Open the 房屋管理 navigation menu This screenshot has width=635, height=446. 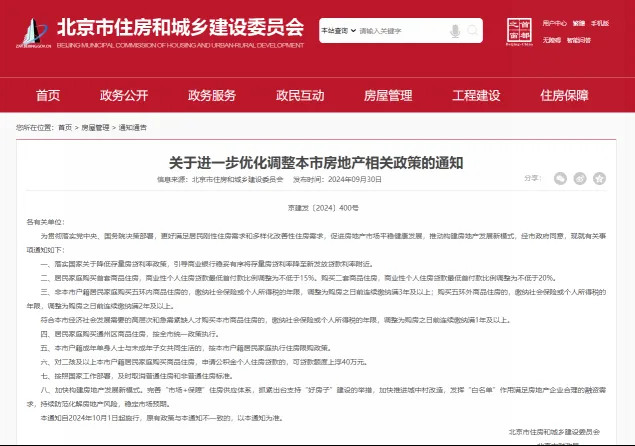pos(388,95)
